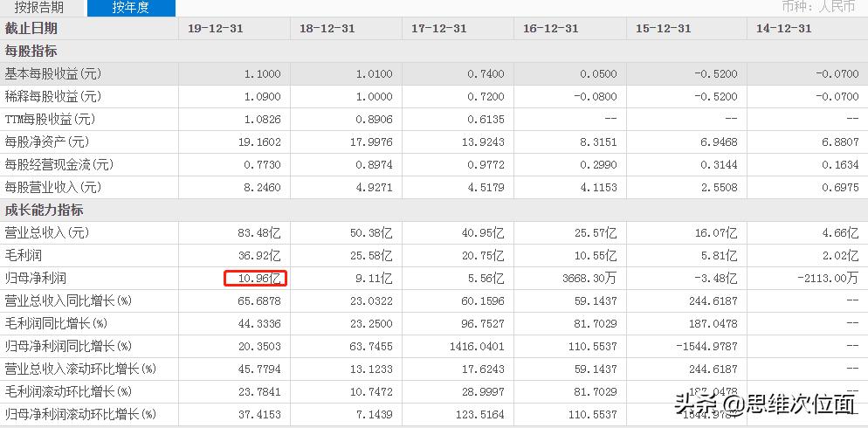
Task: Click the 16-12-31 column header
Action: (551, 28)
